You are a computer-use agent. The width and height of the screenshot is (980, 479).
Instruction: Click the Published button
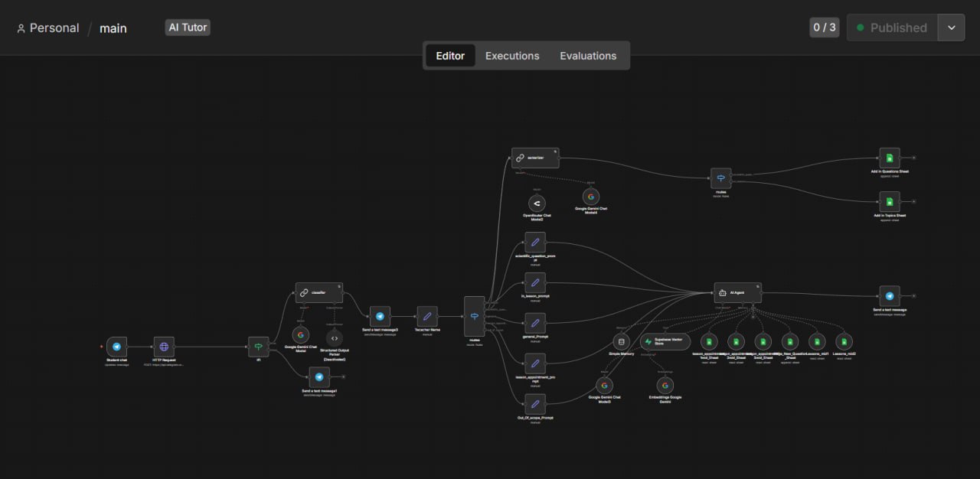coord(893,28)
